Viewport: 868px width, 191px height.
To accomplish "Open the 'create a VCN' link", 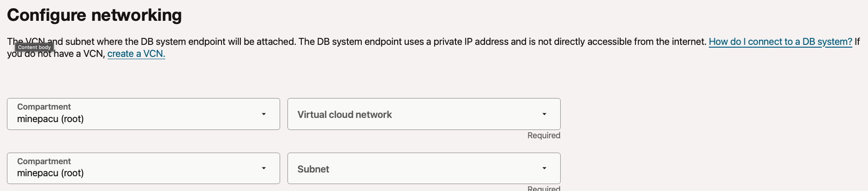I will coord(136,54).
